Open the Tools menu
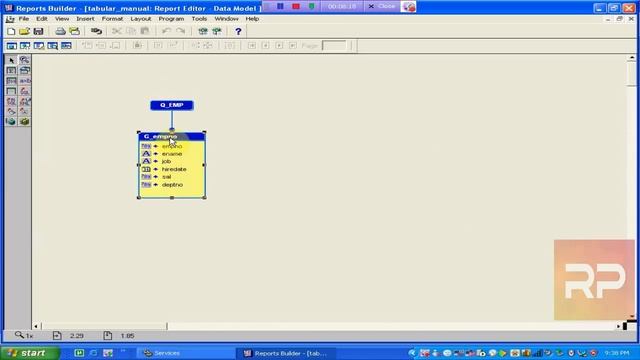Screen dimensions: 640x360 click(x=199, y=19)
